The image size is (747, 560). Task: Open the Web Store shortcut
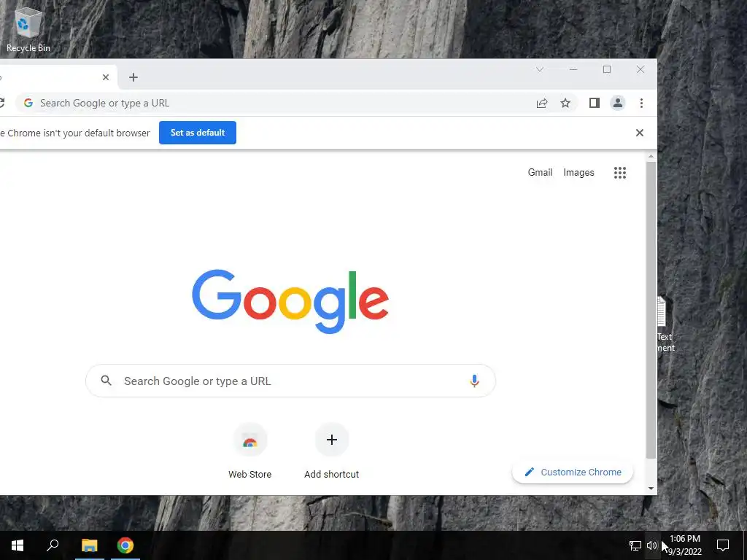tap(249, 451)
